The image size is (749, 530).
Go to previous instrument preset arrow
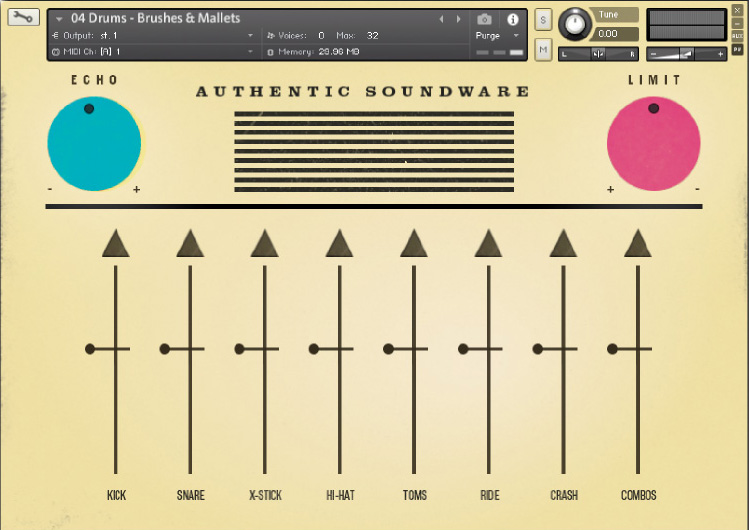pyautogui.click(x=441, y=19)
